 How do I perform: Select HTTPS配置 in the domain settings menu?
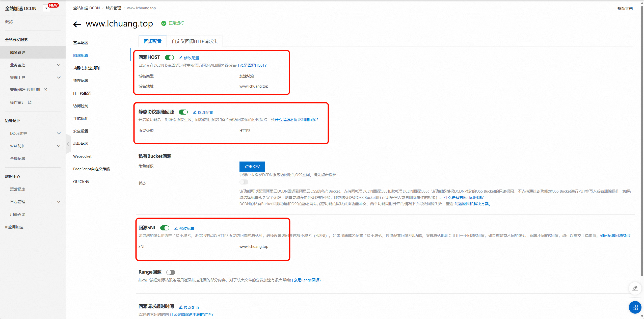coord(82,93)
